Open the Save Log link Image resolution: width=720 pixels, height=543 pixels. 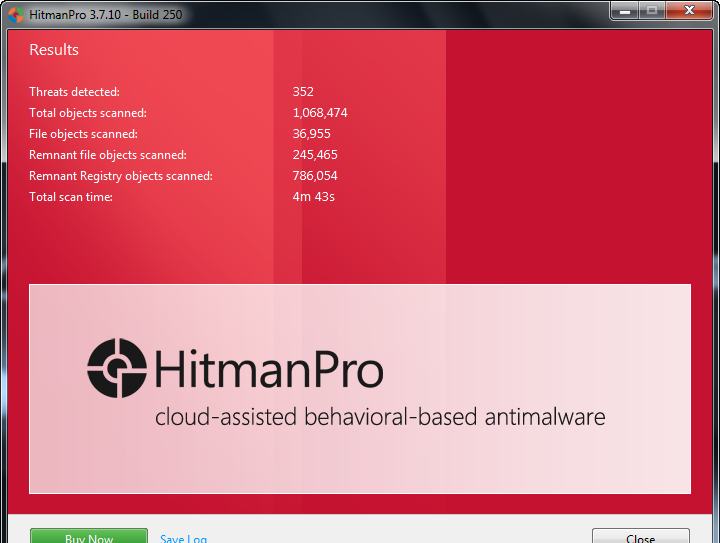(184, 537)
